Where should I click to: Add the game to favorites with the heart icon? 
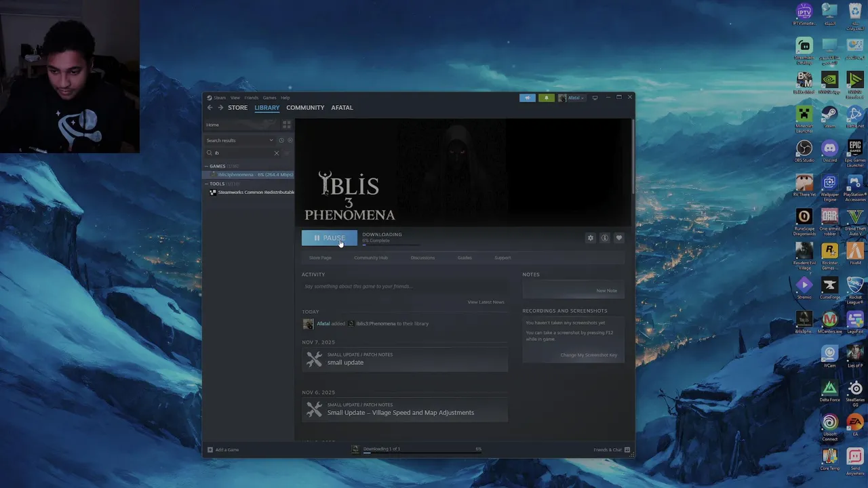click(618, 238)
